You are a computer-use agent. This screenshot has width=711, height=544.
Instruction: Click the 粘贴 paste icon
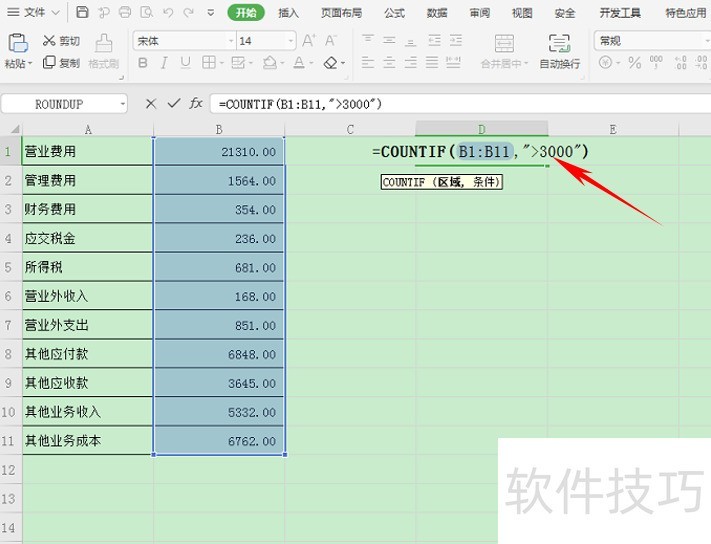point(18,43)
